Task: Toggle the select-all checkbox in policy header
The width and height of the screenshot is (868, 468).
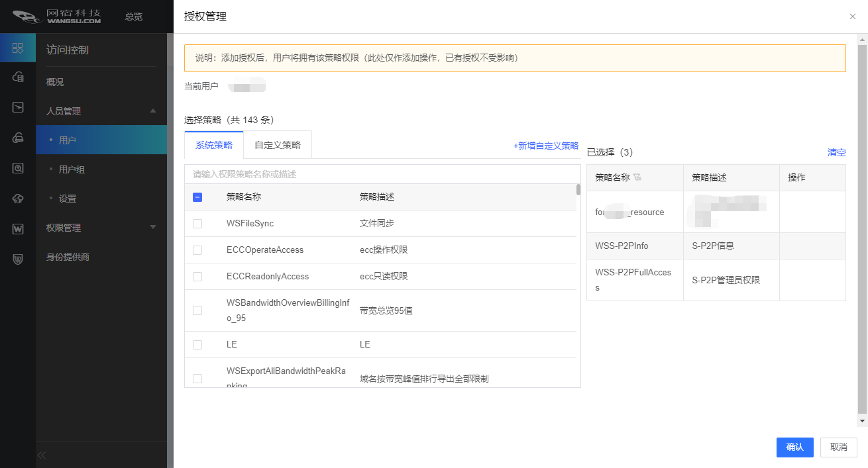Action: [x=197, y=197]
